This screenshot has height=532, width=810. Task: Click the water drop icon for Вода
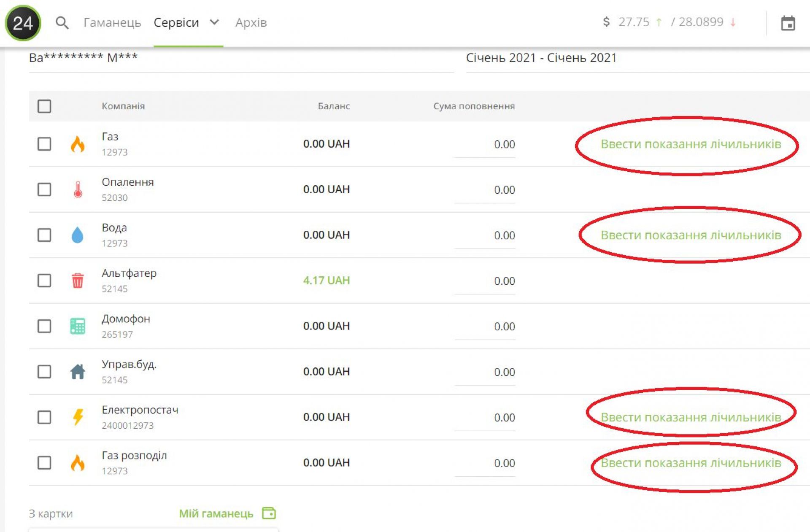tap(78, 235)
